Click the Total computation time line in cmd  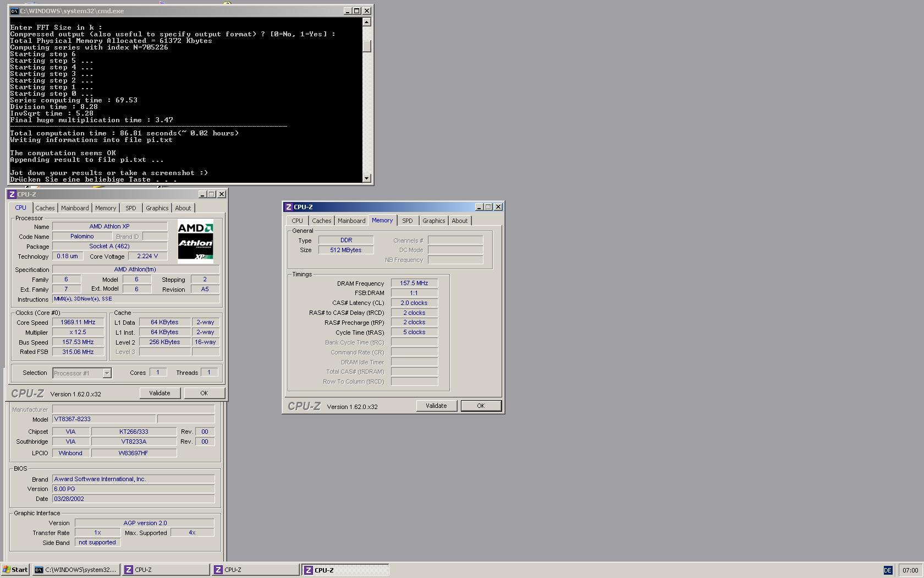click(x=124, y=133)
